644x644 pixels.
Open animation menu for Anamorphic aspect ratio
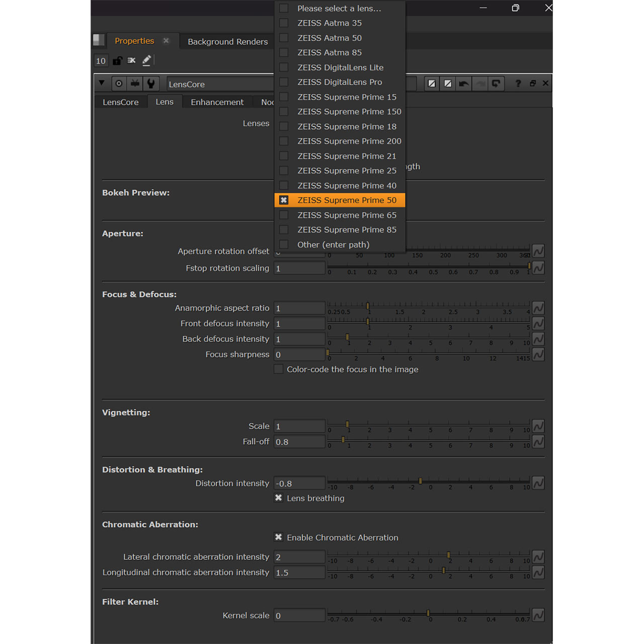pyautogui.click(x=538, y=308)
